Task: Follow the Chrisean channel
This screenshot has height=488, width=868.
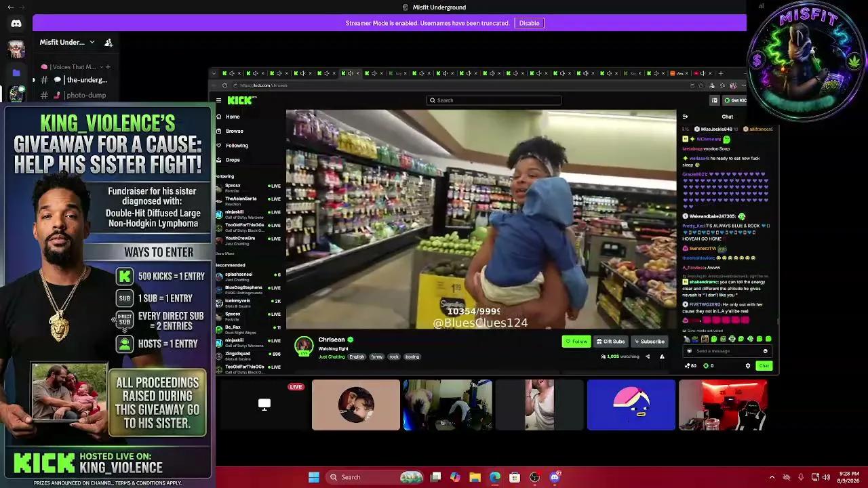Action: [x=576, y=342]
